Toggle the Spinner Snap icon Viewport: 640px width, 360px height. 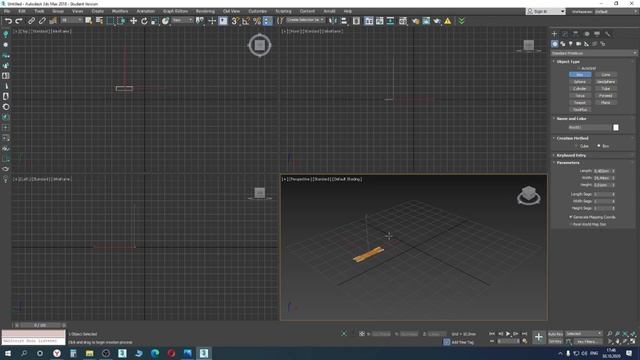(267, 21)
